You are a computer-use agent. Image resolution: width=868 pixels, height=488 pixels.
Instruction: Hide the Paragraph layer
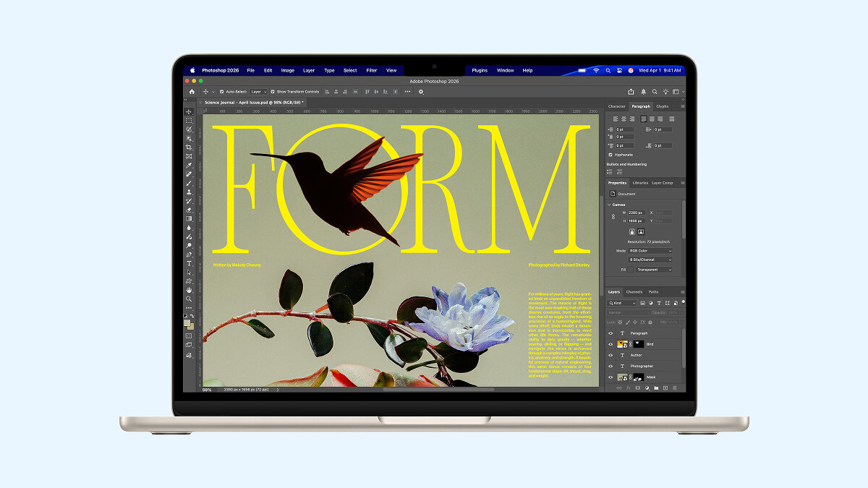(610, 333)
